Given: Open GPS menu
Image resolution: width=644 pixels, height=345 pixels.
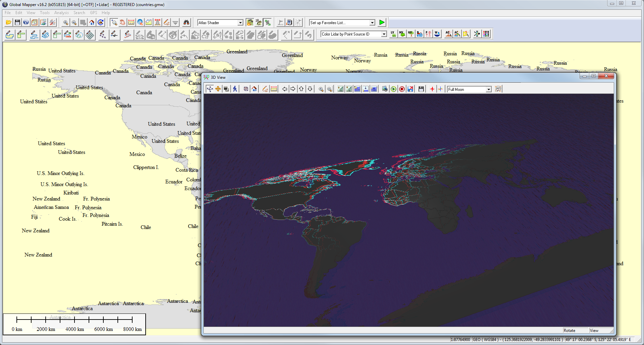Looking at the screenshot, I should pos(94,13).
